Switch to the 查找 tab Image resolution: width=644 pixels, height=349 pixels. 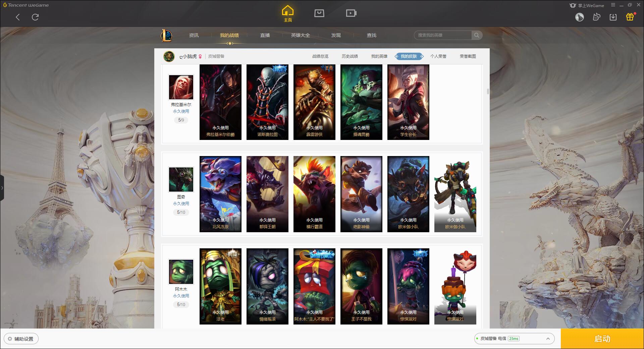pos(372,35)
